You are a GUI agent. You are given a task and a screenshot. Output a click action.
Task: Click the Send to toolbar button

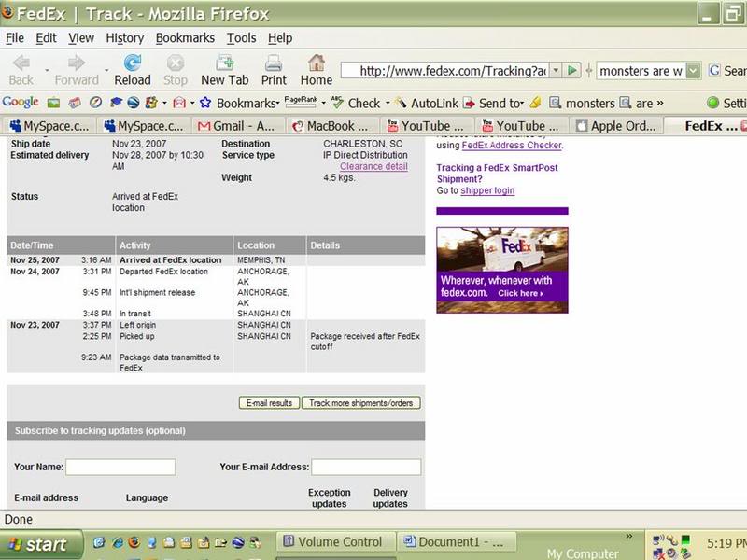(492, 103)
